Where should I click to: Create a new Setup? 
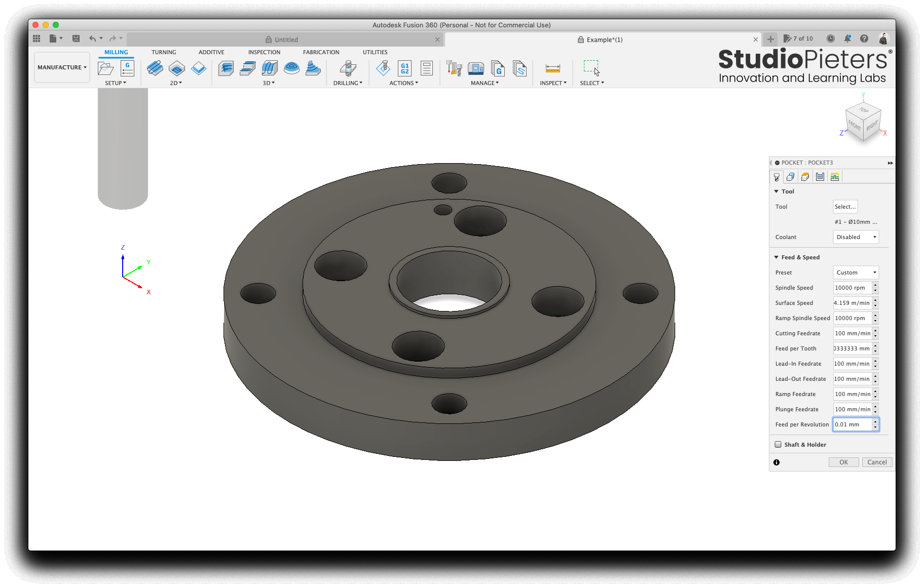coord(105,68)
